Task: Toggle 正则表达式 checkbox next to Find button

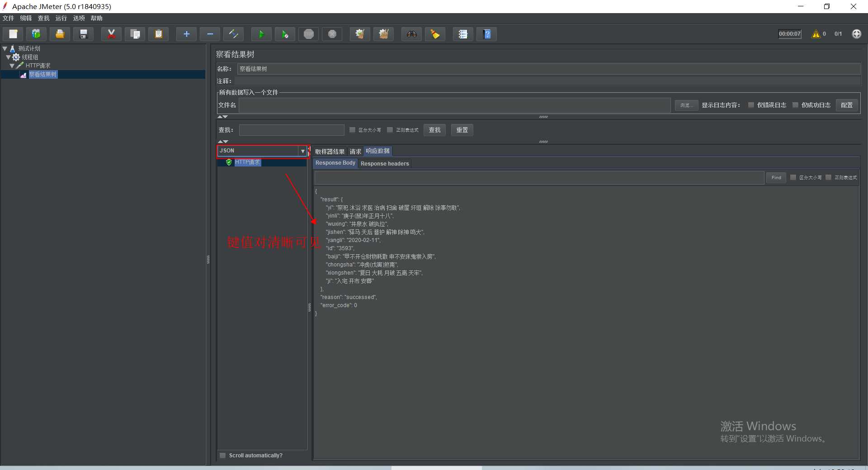Action: [x=828, y=177]
